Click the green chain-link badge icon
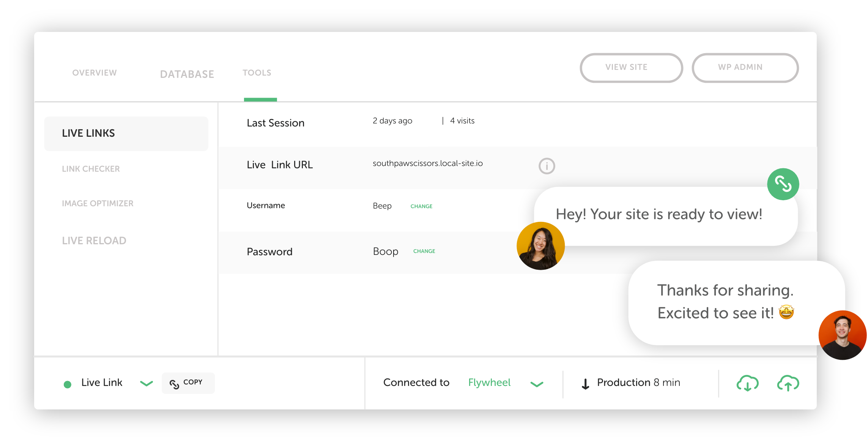Viewport: 868px width, 446px height. [783, 184]
